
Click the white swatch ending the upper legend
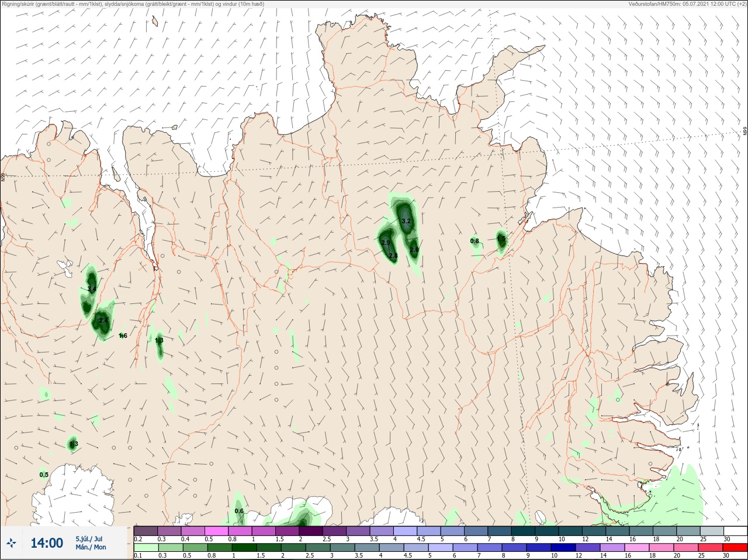coord(735,530)
